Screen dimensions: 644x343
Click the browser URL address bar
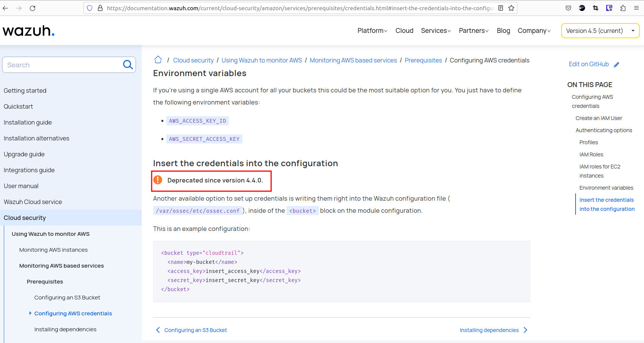coord(300,8)
